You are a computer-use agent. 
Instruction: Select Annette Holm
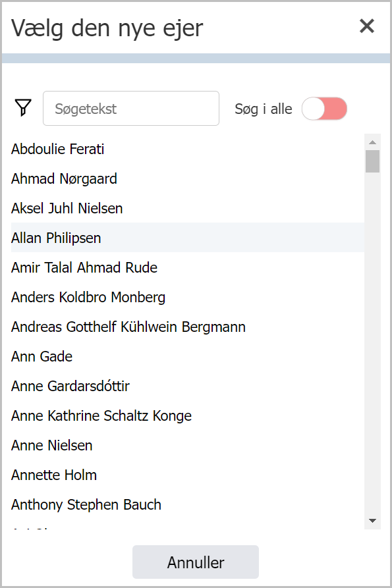pos(188,475)
